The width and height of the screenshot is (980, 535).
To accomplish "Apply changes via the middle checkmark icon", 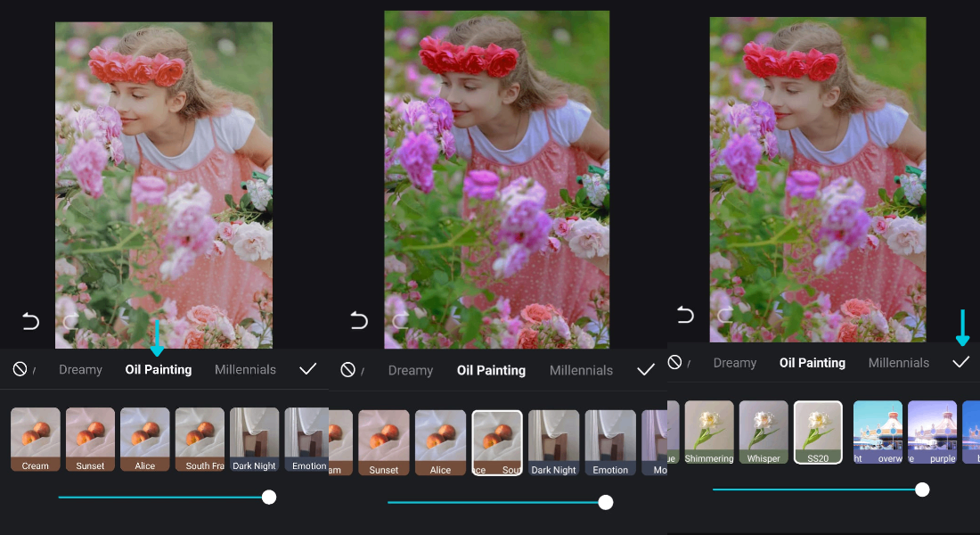I will (645, 370).
